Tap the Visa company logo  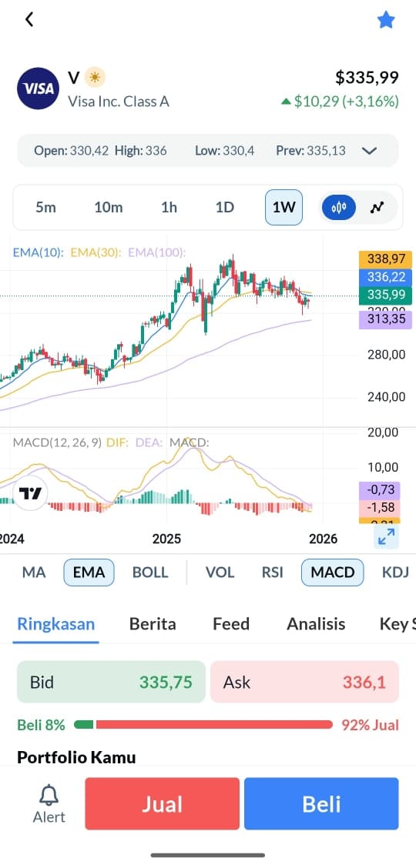[x=39, y=88]
